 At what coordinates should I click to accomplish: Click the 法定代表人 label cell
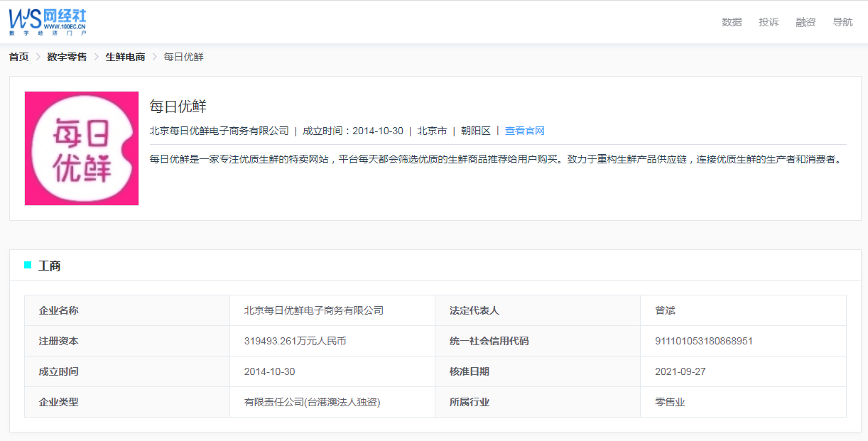pos(538,310)
